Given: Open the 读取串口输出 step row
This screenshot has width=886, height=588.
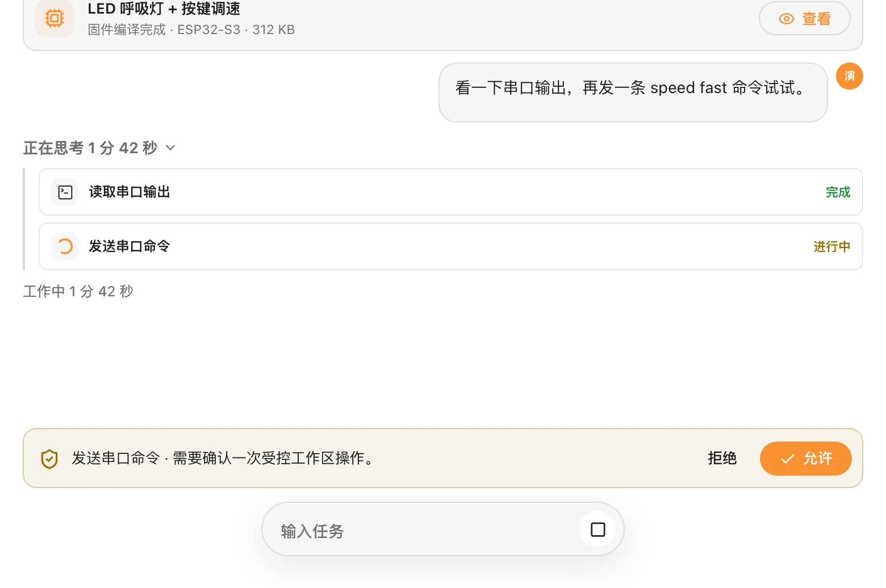Looking at the screenshot, I should tap(451, 192).
